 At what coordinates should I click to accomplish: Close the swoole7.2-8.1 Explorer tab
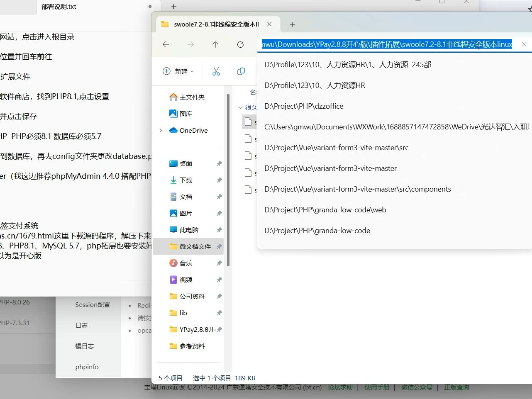[270, 24]
